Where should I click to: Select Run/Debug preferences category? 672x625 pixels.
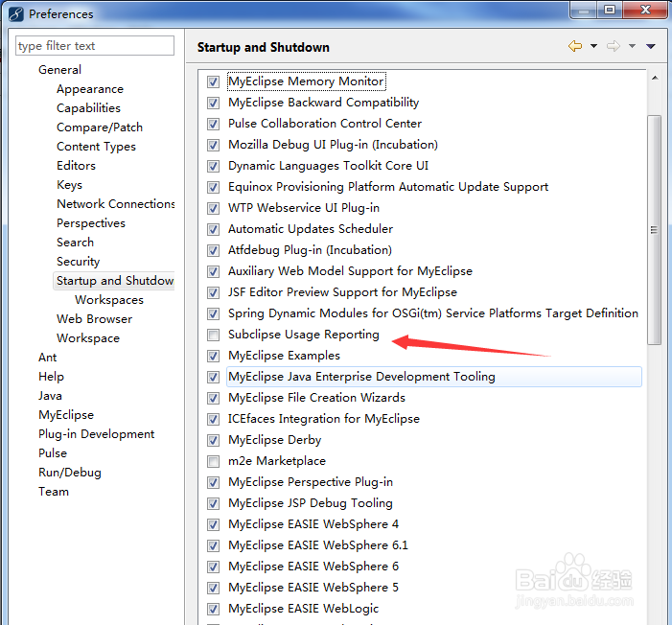coord(70,473)
